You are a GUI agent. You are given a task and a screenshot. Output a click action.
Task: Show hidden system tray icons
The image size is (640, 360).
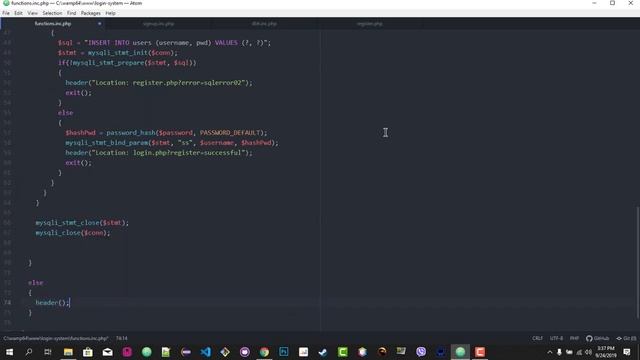coord(549,352)
